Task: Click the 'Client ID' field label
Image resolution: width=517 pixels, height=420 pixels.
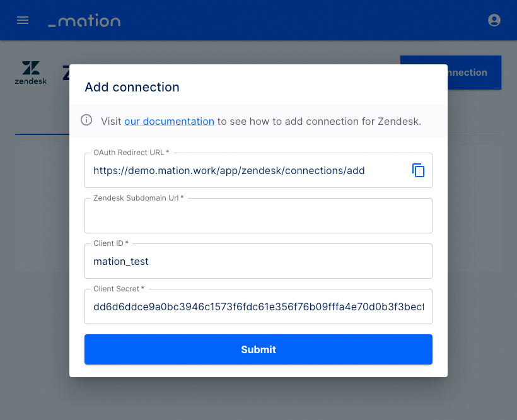Action: (x=111, y=243)
